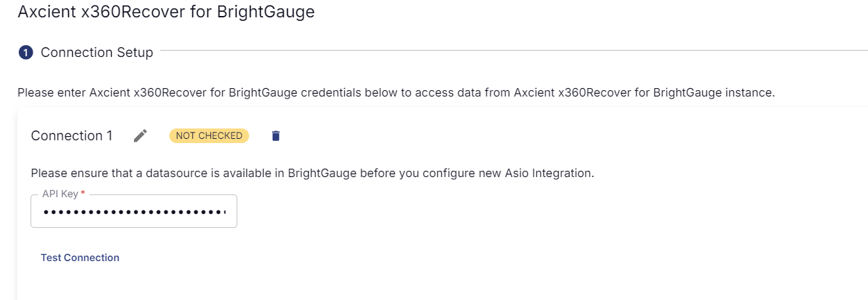This screenshot has height=300, width=868.
Task: Focus the API Key input field
Action: pyautogui.click(x=134, y=211)
